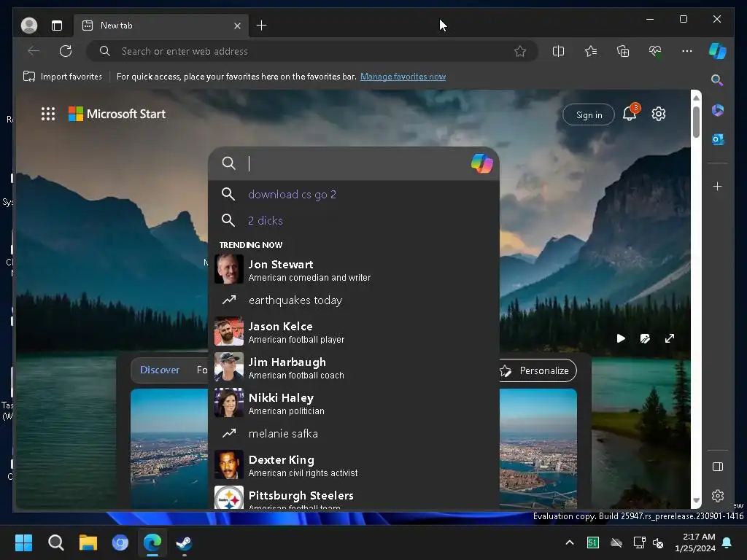747x560 pixels.
Task: Add this page to favorites star
Action: tap(520, 51)
